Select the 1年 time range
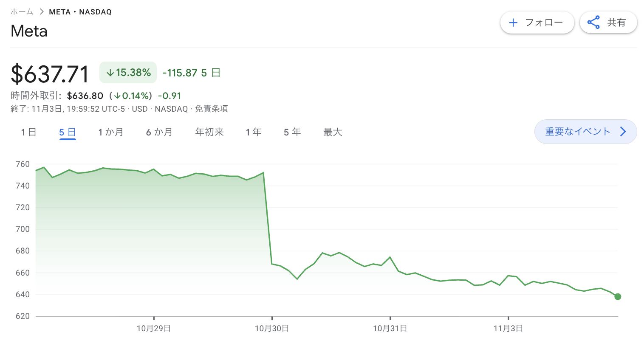This screenshot has width=644, height=338. (254, 132)
